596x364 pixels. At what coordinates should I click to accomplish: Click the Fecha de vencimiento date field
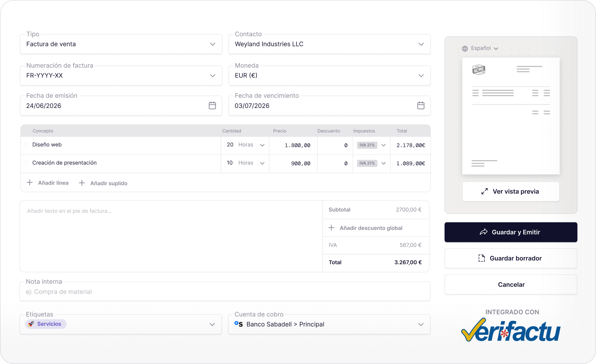coord(329,106)
